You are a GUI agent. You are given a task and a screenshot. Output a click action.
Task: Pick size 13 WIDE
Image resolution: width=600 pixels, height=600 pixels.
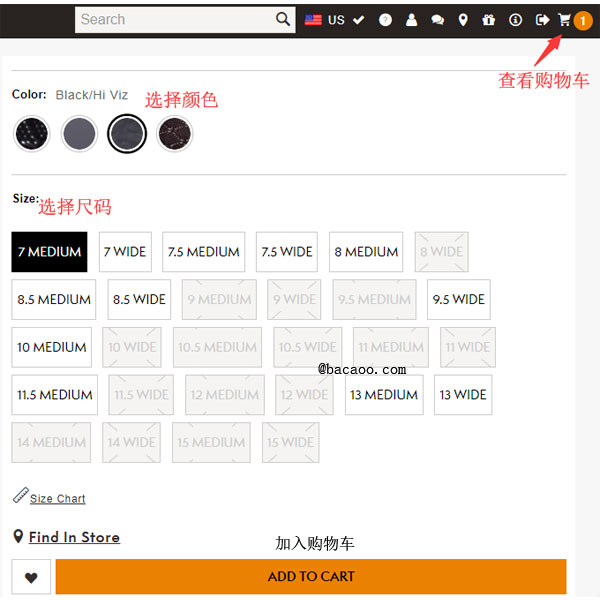tap(462, 395)
